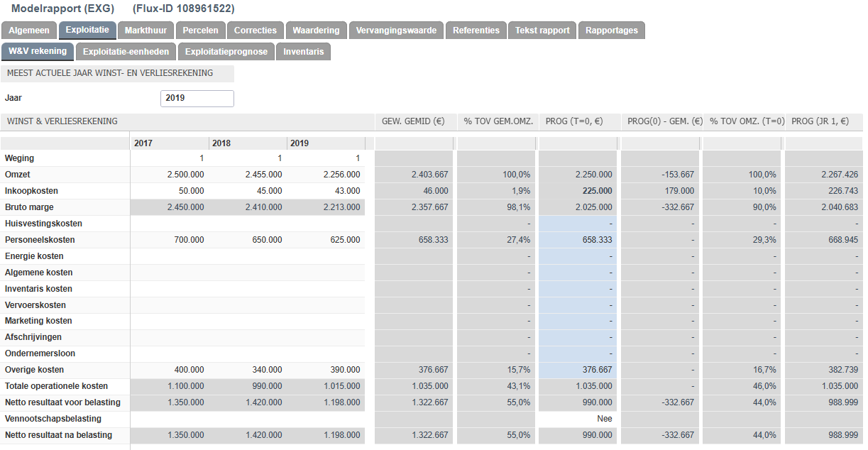Select the Exploitatie tab
This screenshot has height=450, width=868.
[x=87, y=30]
